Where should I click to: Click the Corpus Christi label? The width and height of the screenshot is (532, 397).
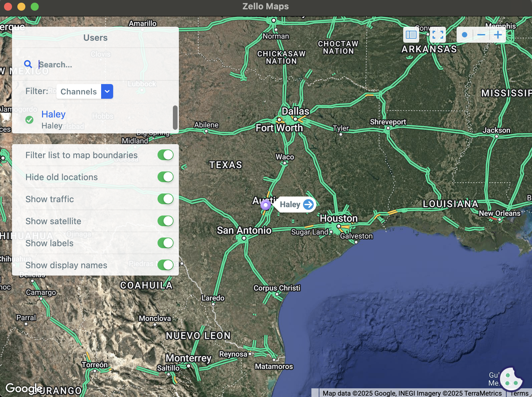pyautogui.click(x=277, y=288)
